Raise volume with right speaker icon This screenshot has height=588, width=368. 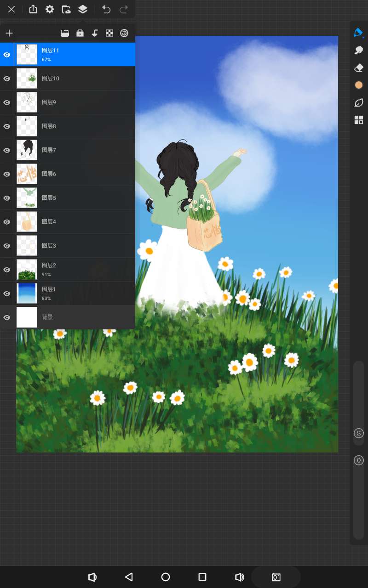click(x=239, y=577)
